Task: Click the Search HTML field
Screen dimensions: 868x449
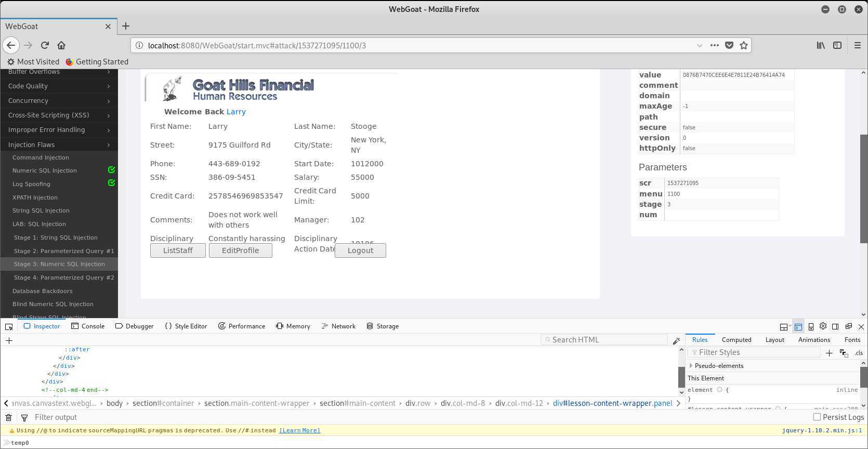Action: (x=604, y=340)
